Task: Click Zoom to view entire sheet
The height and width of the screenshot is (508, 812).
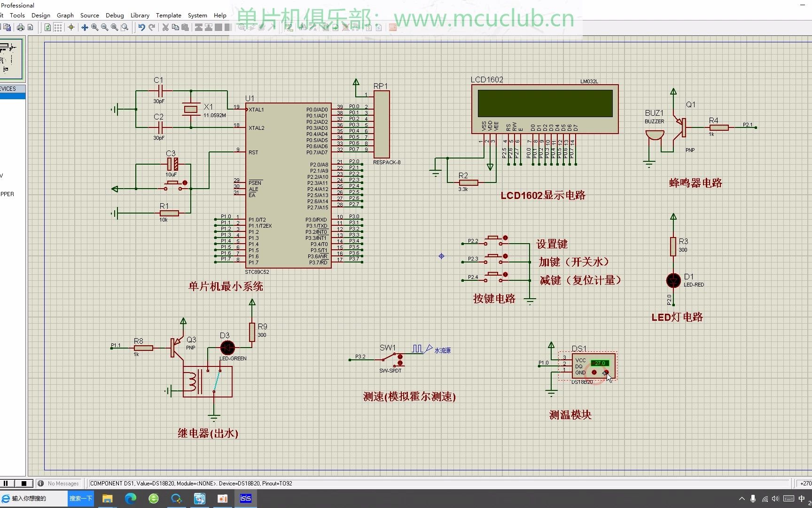Action: (x=115, y=27)
